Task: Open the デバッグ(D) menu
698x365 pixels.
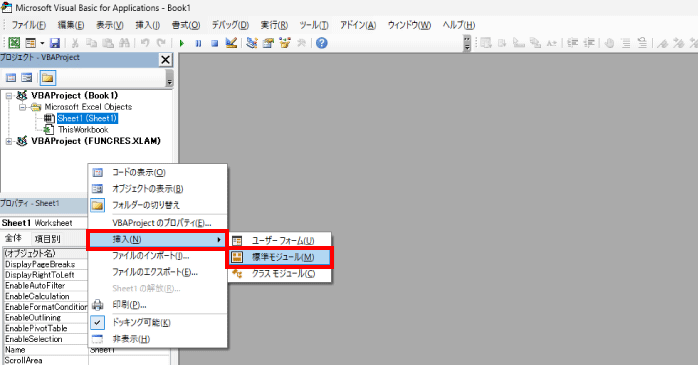Action: 230,25
